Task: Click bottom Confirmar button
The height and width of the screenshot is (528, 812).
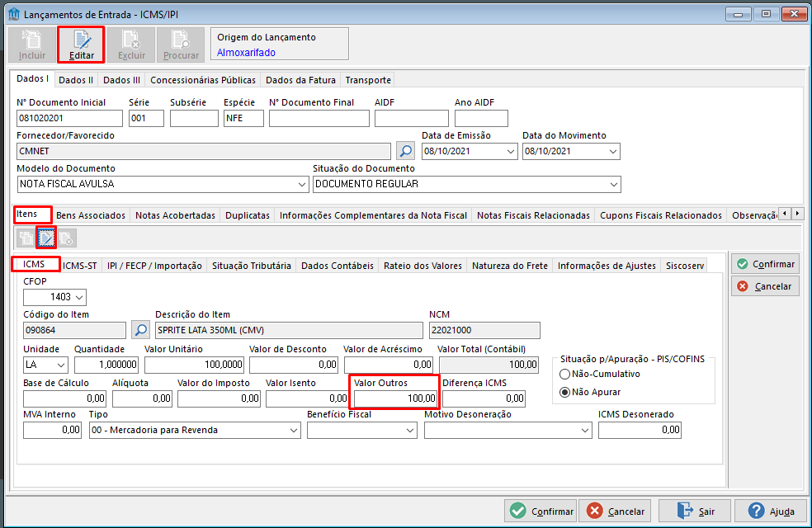Action: [x=541, y=511]
